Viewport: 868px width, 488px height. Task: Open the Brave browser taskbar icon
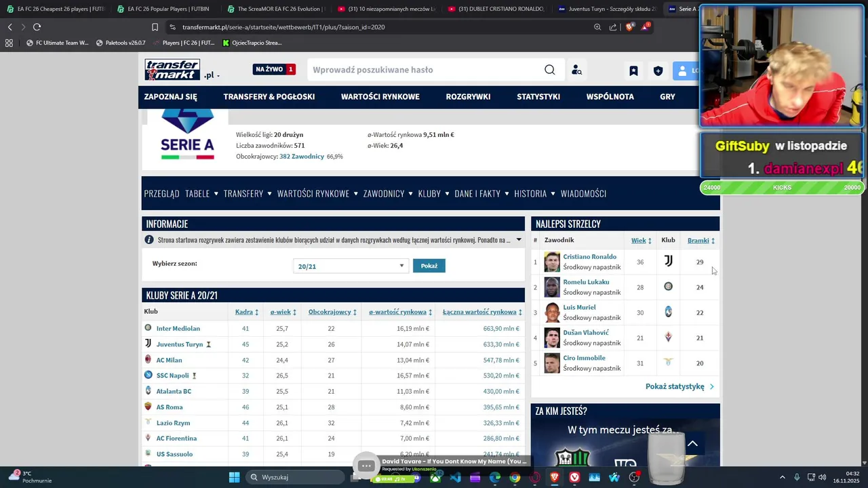[x=554, y=477]
